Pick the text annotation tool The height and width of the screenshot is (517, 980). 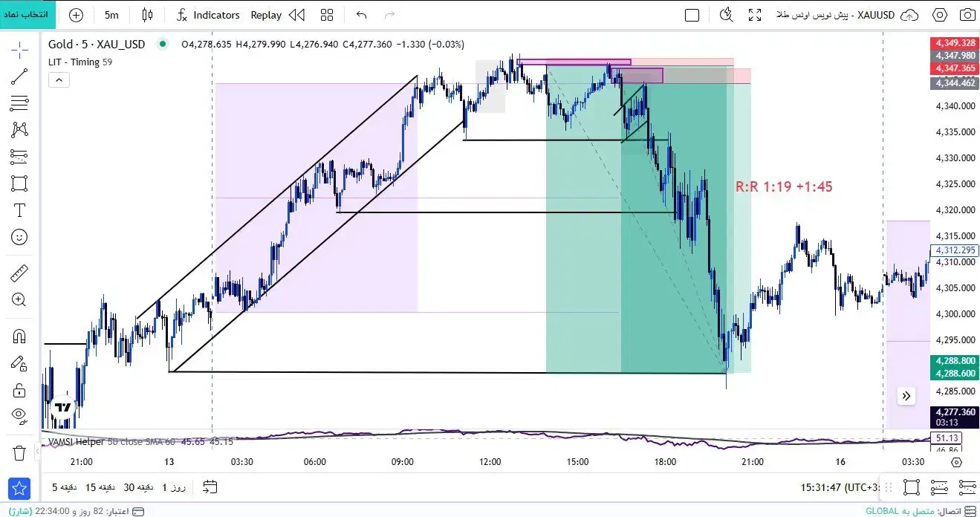click(19, 210)
